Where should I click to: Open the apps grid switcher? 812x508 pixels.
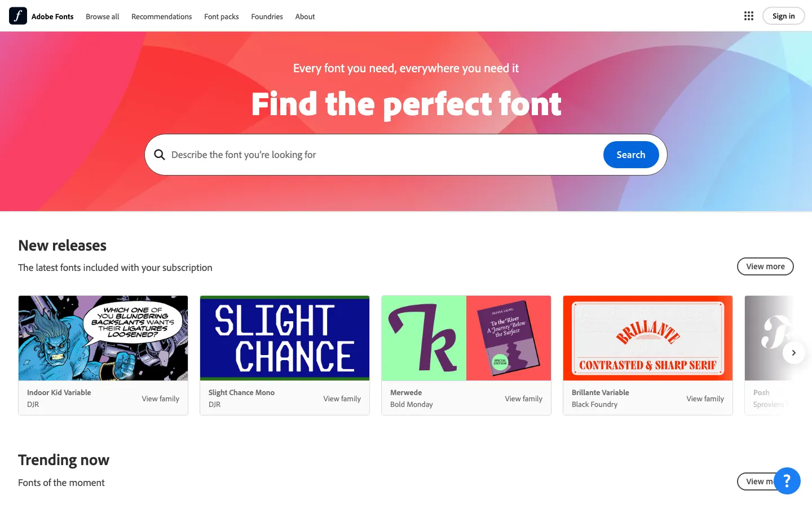(749, 16)
